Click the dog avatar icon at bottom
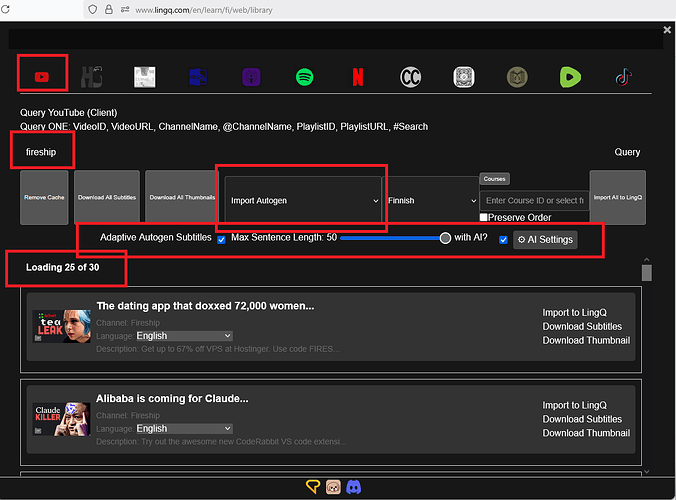The image size is (676, 500). click(333, 487)
